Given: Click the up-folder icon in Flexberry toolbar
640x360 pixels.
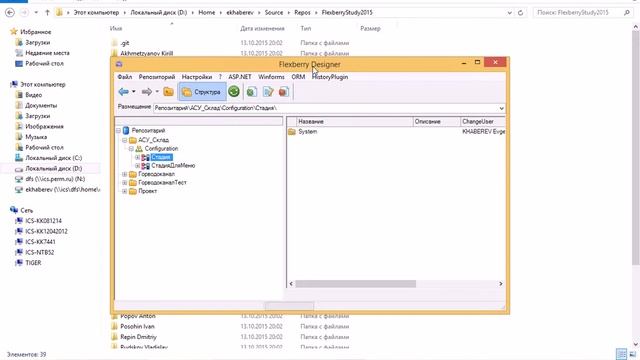Looking at the screenshot, I should [169, 92].
